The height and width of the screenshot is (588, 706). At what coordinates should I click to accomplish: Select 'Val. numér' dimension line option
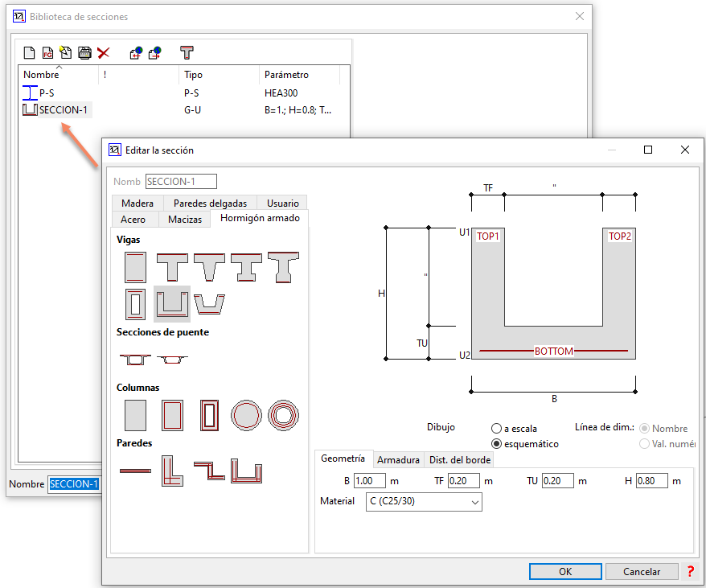coord(644,444)
